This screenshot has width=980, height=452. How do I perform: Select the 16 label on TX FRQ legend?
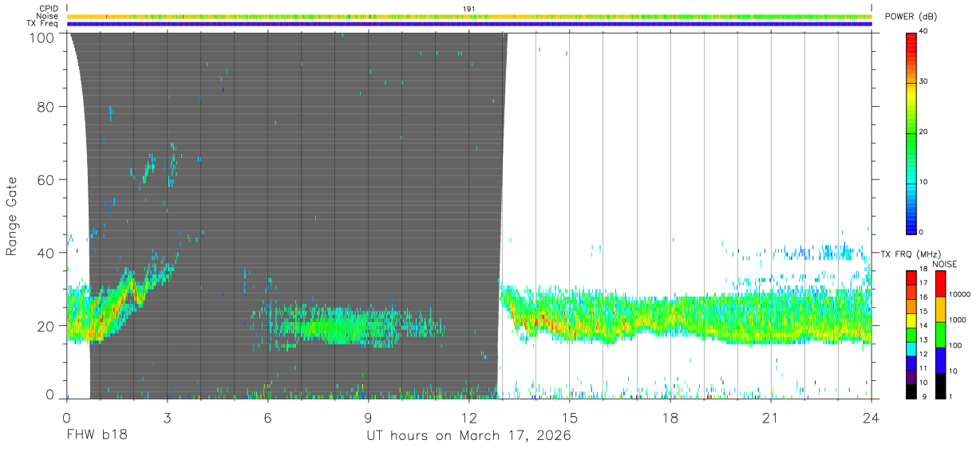[923, 298]
